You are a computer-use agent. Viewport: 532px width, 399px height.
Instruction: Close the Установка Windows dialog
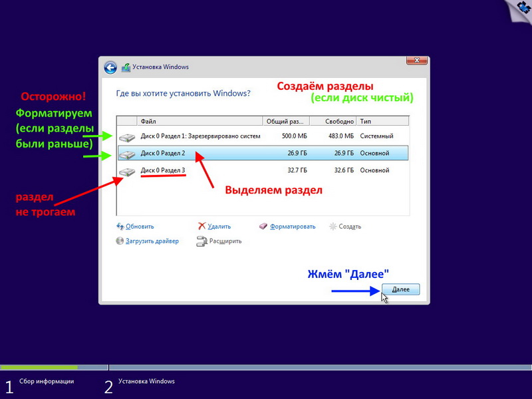click(417, 61)
